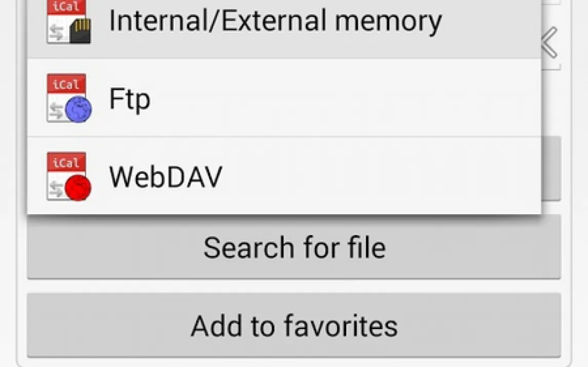Click sync arrows on the memory icon

(55, 32)
